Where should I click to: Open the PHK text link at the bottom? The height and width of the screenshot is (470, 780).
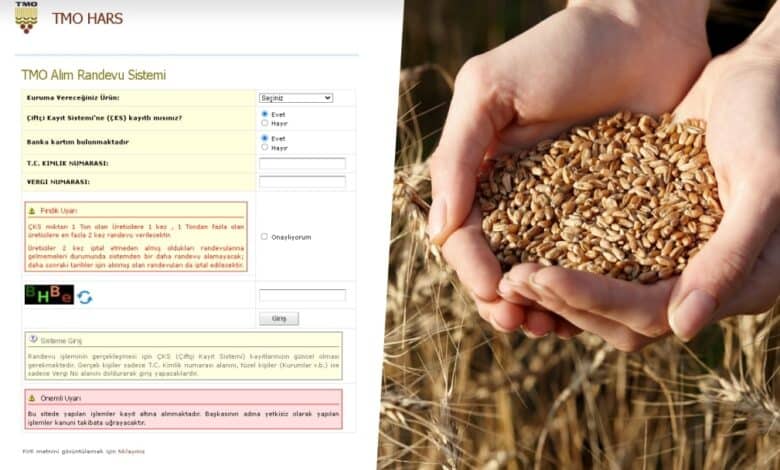(84, 451)
